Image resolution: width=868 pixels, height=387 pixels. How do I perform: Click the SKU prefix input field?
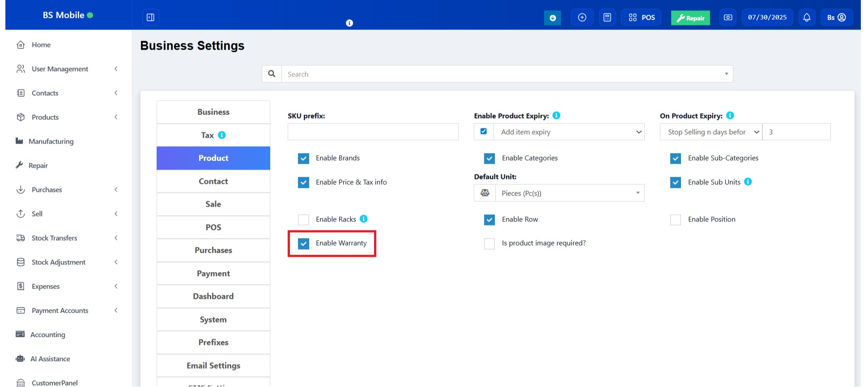point(373,132)
